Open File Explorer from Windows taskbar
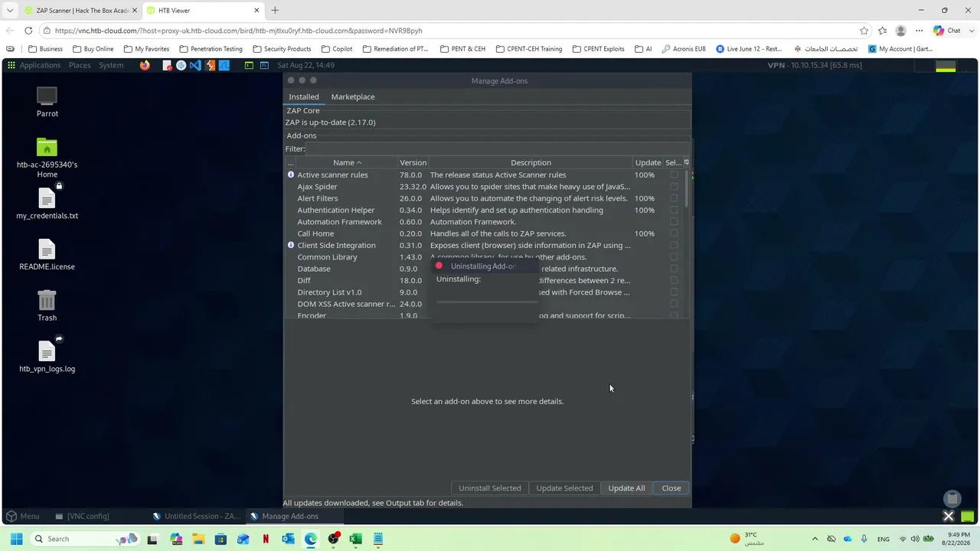The height and width of the screenshot is (551, 980). (199, 539)
